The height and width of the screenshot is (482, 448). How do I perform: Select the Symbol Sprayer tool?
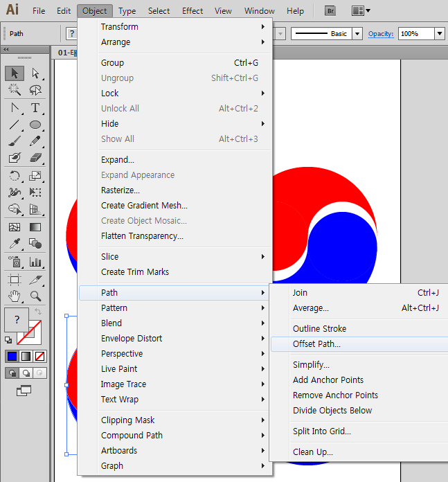[x=15, y=262]
